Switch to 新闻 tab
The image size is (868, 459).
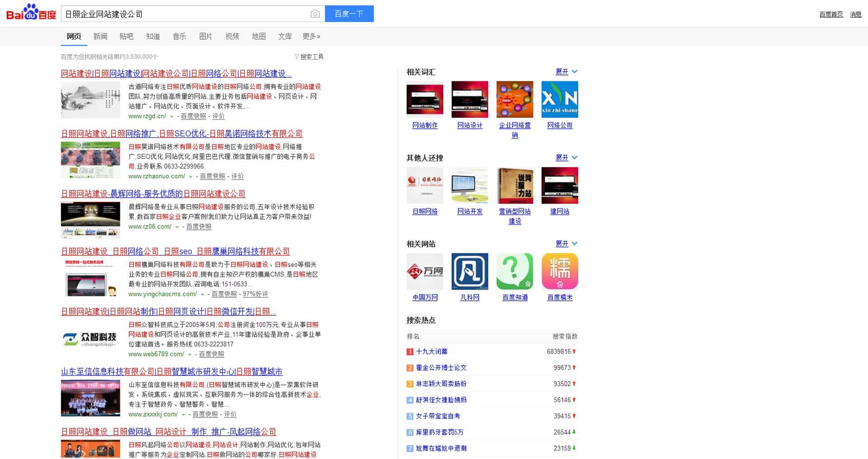coord(100,36)
